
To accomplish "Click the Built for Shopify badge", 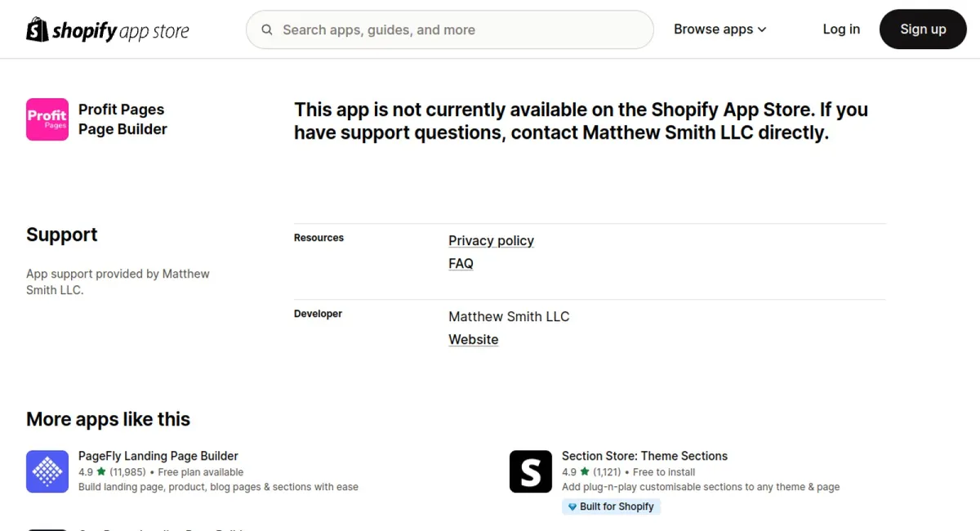I will (611, 506).
